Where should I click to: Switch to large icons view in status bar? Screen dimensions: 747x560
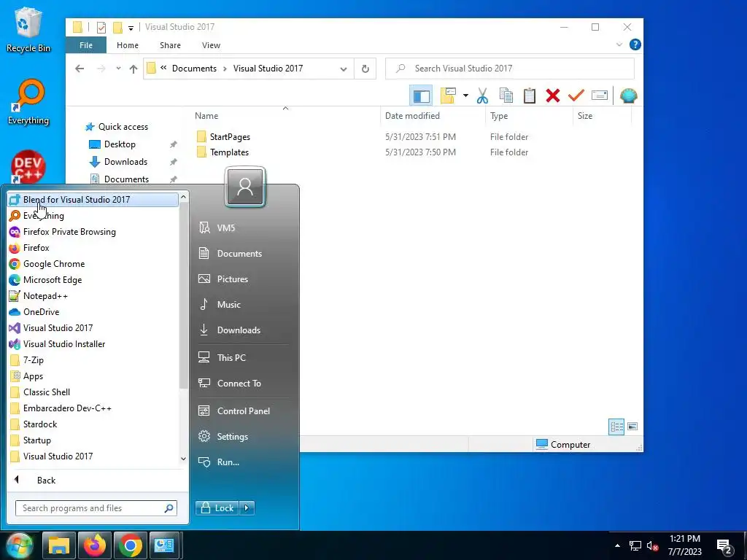click(632, 427)
